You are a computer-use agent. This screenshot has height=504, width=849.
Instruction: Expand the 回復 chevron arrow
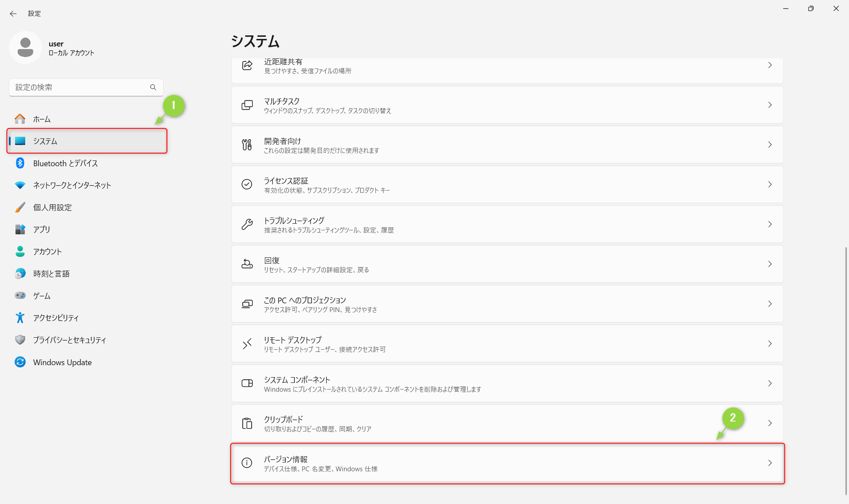[x=770, y=264]
